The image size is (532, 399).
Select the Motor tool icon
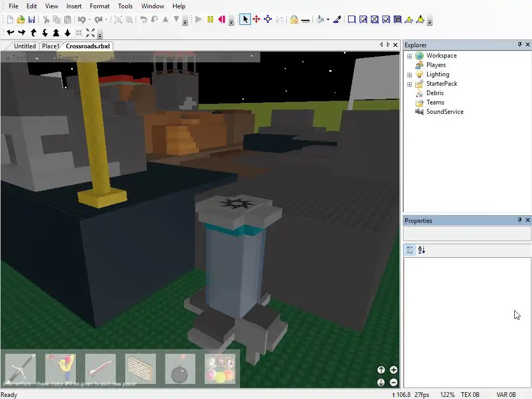point(420,20)
